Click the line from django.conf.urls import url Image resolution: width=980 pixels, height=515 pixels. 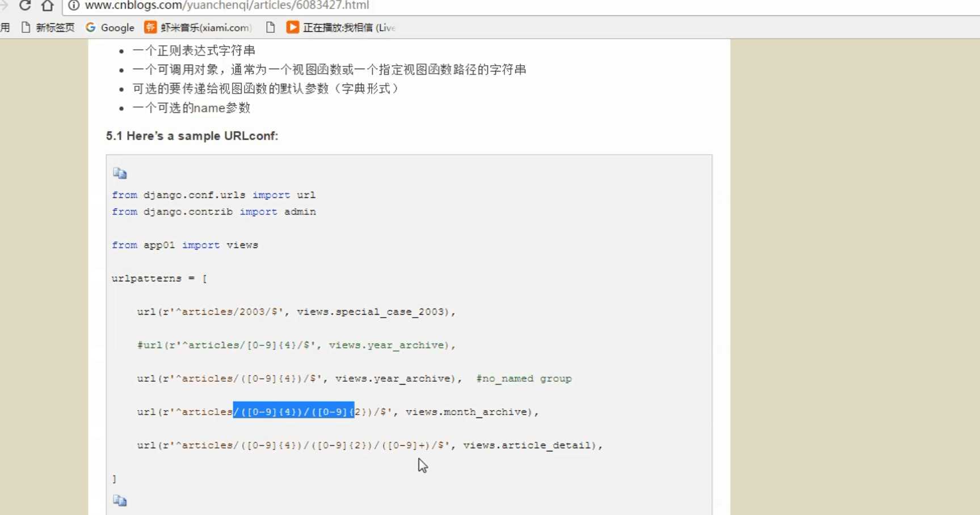pos(213,195)
